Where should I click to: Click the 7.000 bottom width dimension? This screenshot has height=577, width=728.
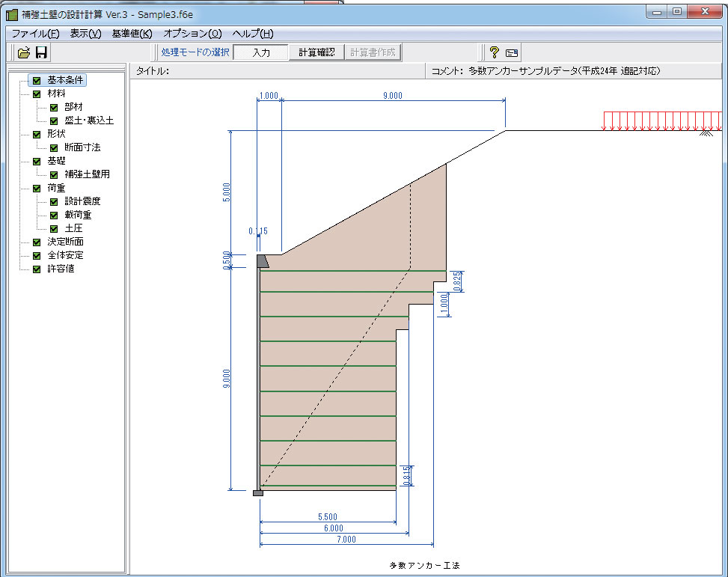(346, 540)
